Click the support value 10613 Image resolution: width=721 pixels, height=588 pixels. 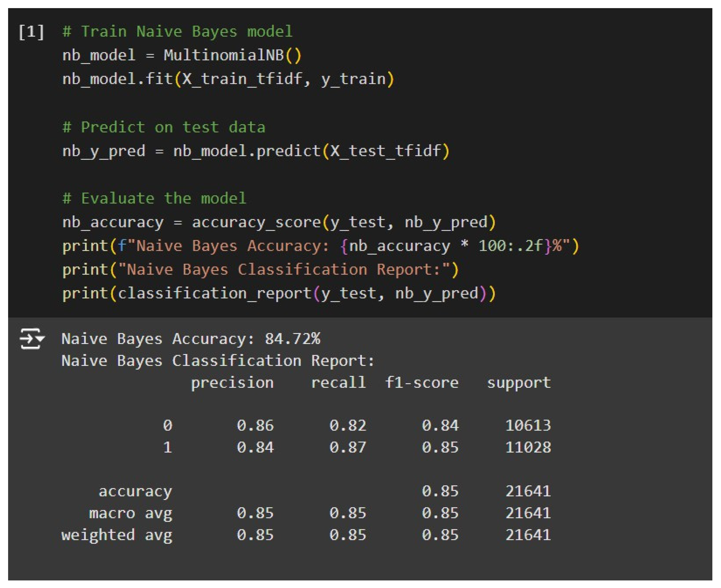tap(528, 425)
